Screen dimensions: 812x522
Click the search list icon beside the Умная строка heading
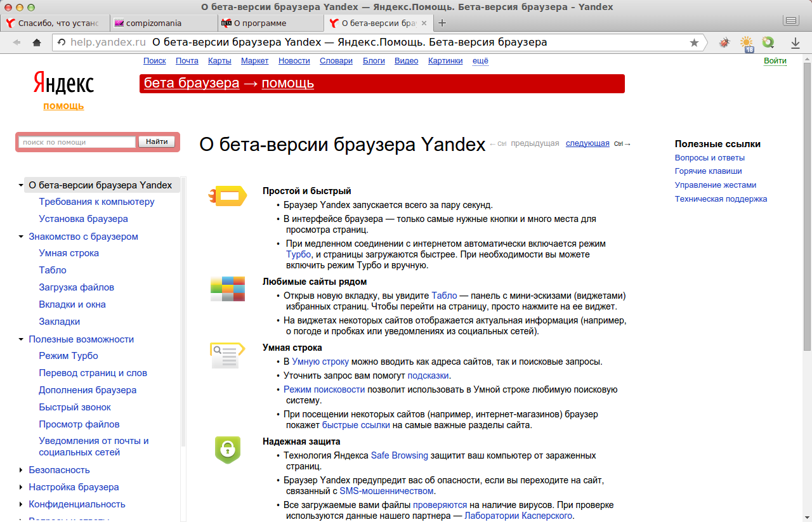point(227,355)
